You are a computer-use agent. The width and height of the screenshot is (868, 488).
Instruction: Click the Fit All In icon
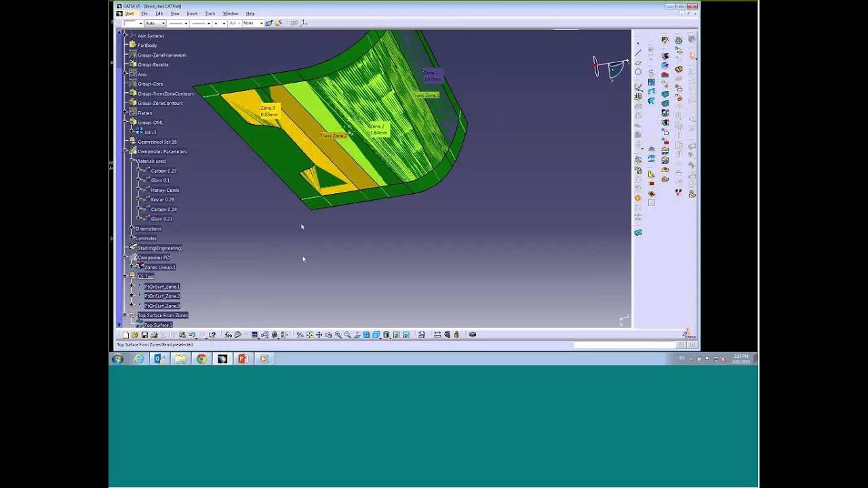pos(310,335)
